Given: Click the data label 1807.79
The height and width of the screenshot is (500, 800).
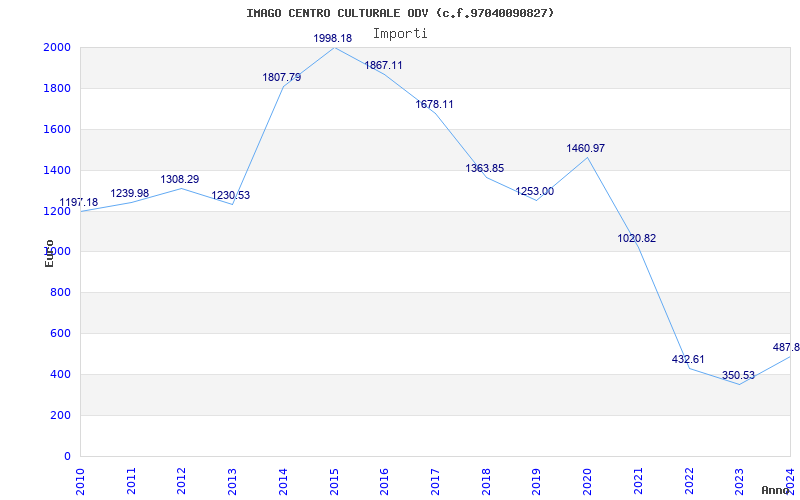Looking at the screenshot, I should (282, 78).
